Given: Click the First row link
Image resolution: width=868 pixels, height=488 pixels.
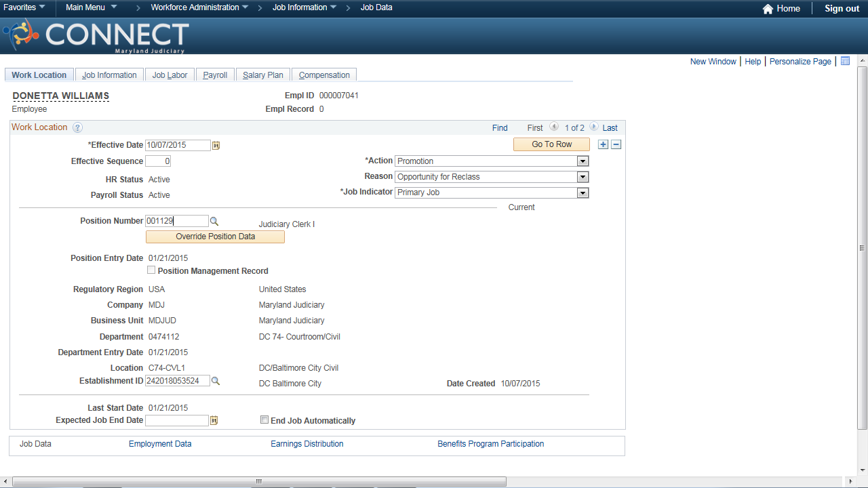Looking at the screenshot, I should (x=535, y=127).
